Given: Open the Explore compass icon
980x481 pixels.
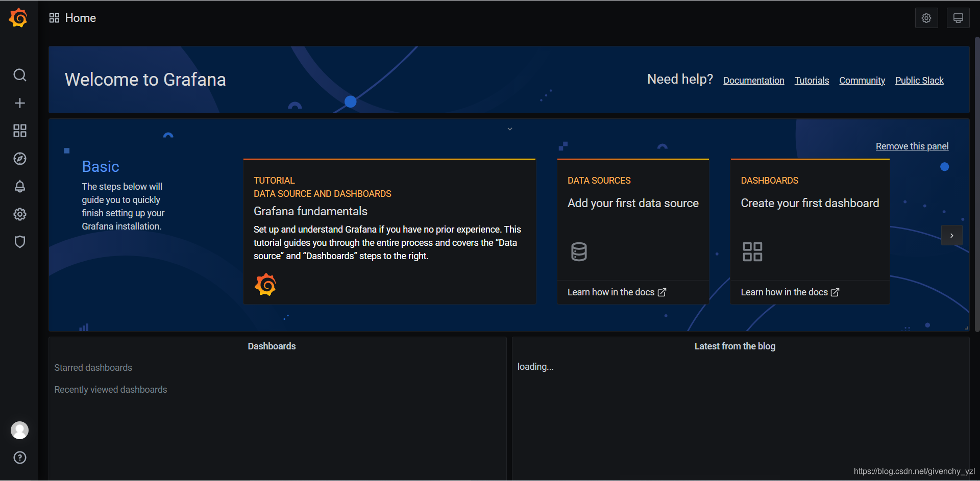Looking at the screenshot, I should 19,159.
